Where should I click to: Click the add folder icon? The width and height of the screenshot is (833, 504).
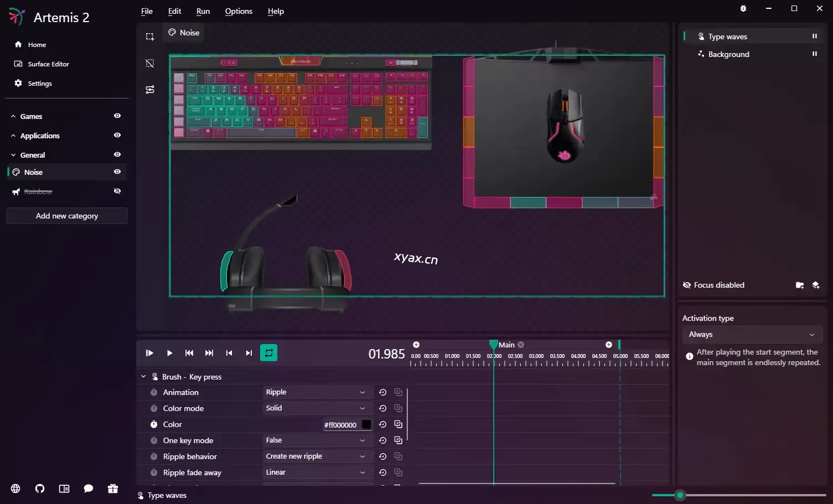[x=799, y=285]
